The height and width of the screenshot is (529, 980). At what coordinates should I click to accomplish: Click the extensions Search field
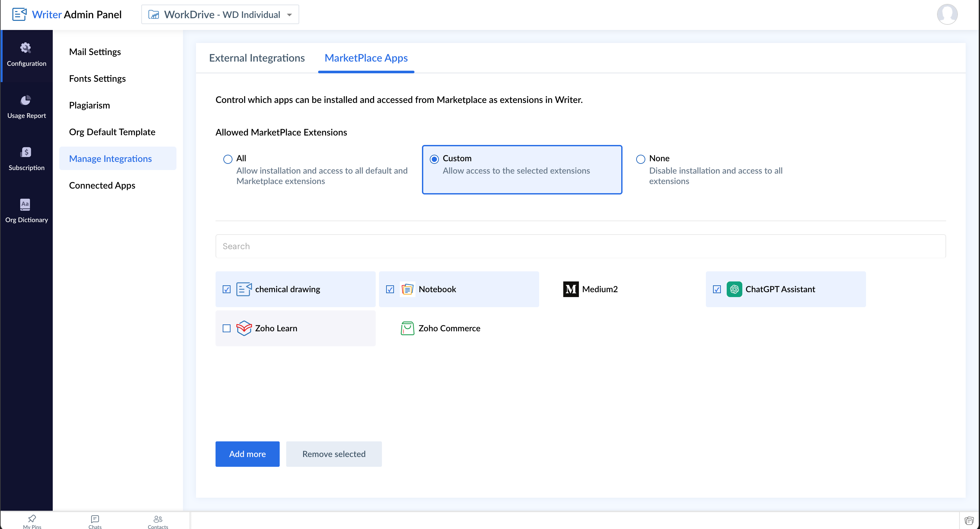pyautogui.click(x=580, y=246)
